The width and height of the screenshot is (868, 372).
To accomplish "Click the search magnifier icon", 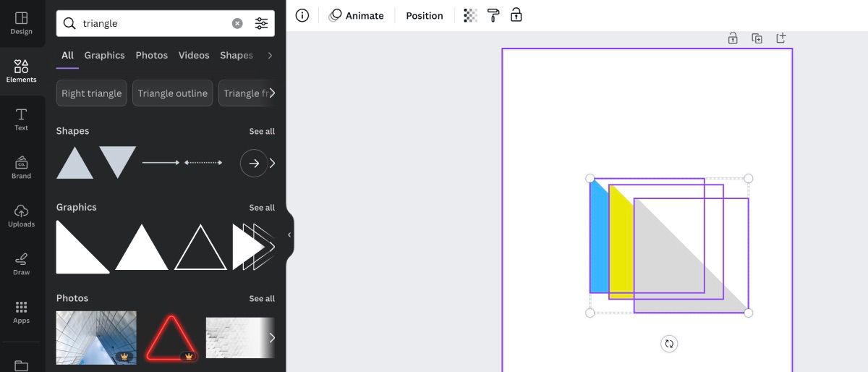I will point(69,23).
